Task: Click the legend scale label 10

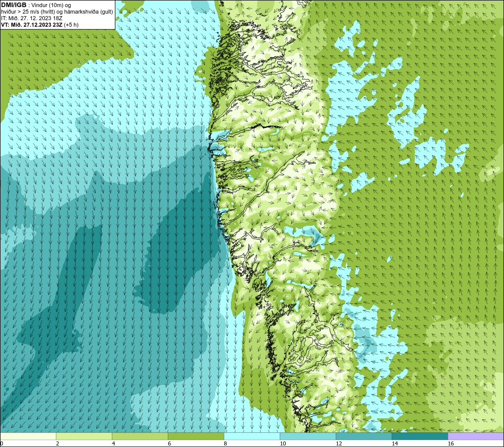Action: (283, 443)
